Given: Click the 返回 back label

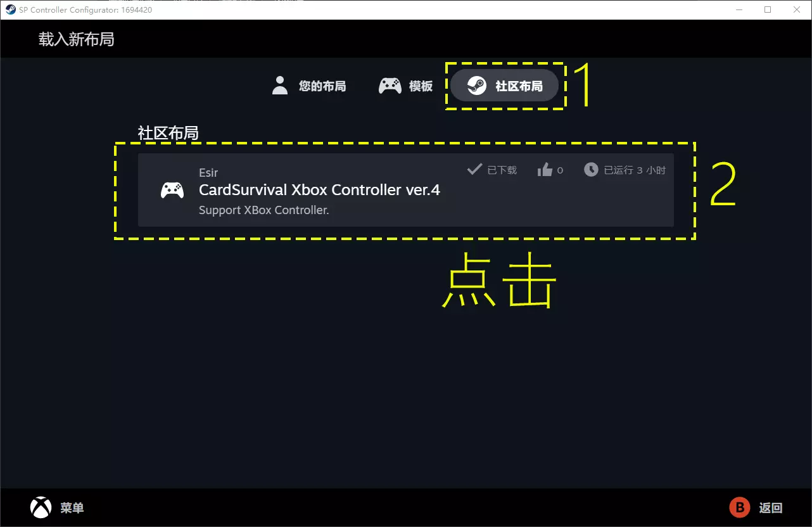Looking at the screenshot, I should [x=771, y=508].
